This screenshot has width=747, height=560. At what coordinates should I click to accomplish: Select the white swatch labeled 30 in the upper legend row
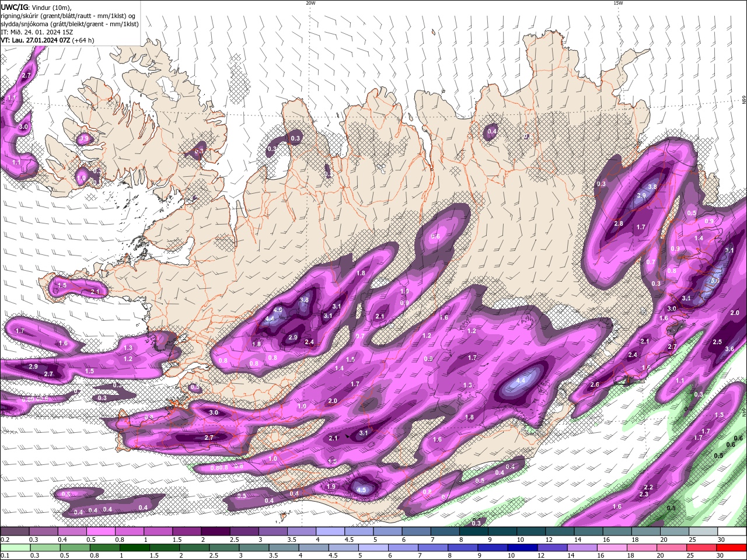pyautogui.click(x=732, y=531)
